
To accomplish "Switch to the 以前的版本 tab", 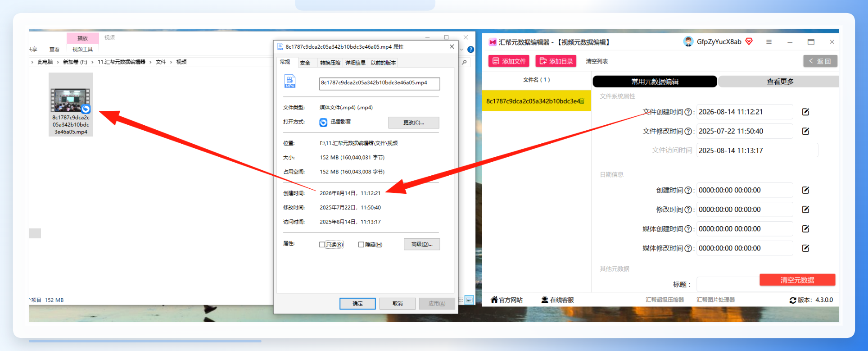I will coord(383,63).
